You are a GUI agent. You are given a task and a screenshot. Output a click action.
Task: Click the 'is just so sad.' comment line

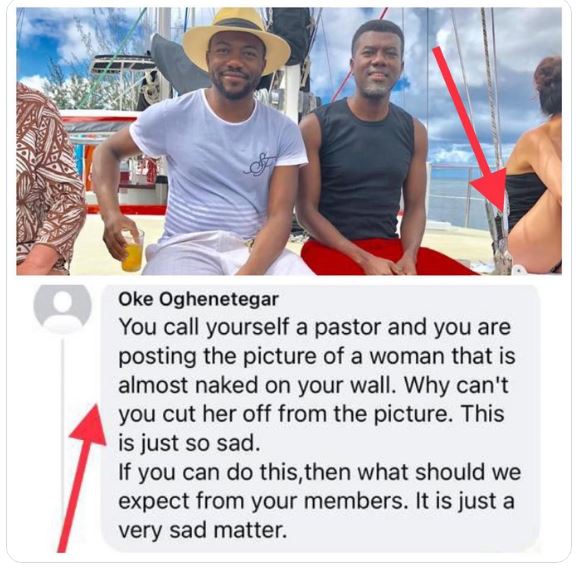(189, 443)
